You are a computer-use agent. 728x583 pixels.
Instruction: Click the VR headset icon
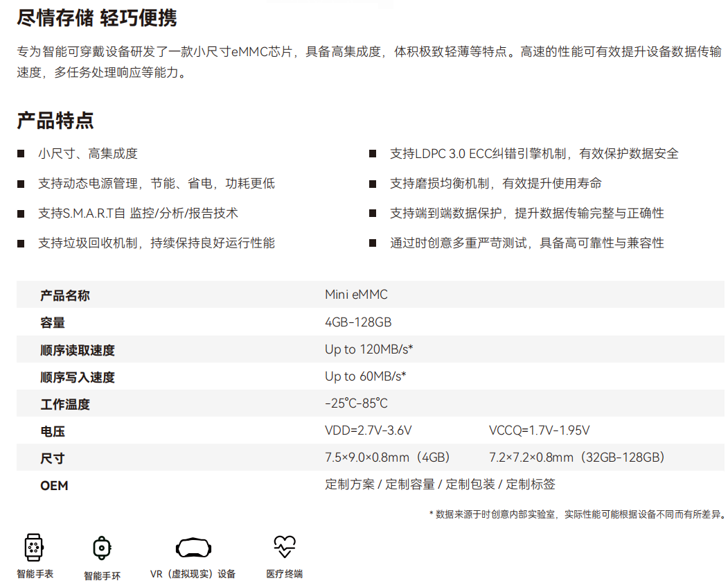coord(193,548)
